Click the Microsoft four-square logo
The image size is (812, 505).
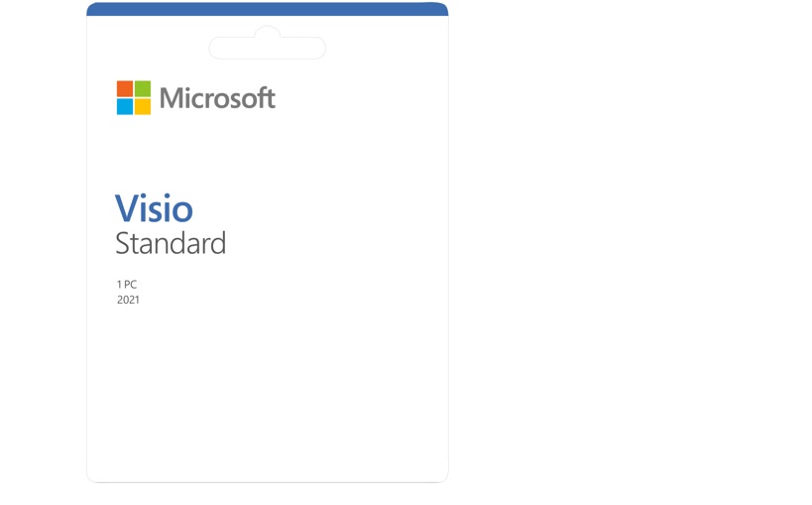pos(134,98)
